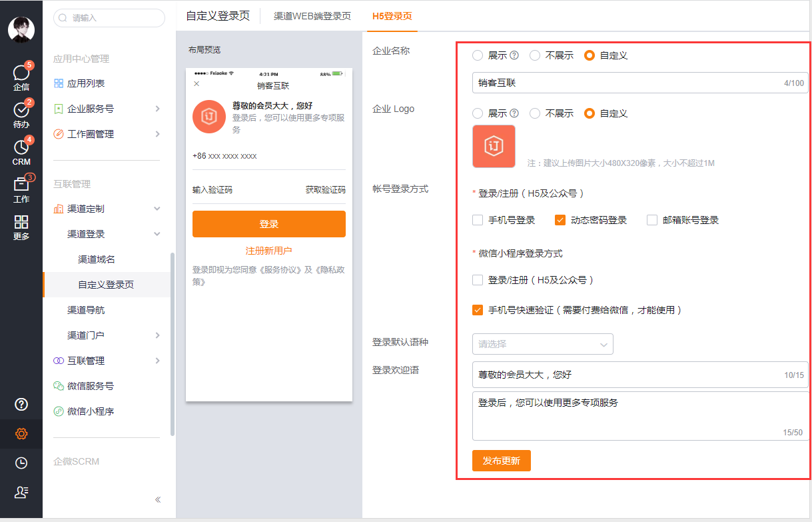
Task: Open the orange settings gear icon
Action: click(21, 434)
